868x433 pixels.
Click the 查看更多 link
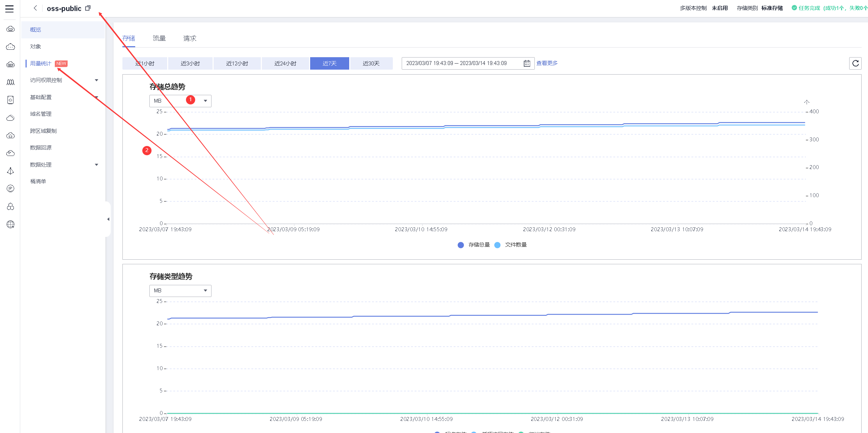tap(546, 63)
